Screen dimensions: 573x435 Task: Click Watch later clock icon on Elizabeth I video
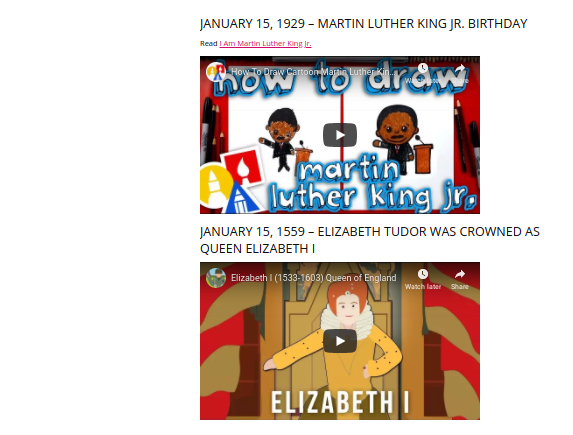pos(423,274)
